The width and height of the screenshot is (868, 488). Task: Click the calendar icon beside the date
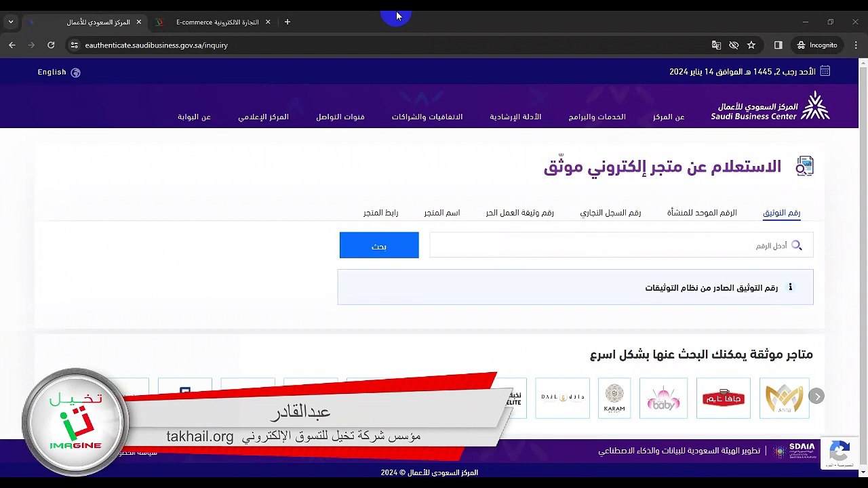825,71
